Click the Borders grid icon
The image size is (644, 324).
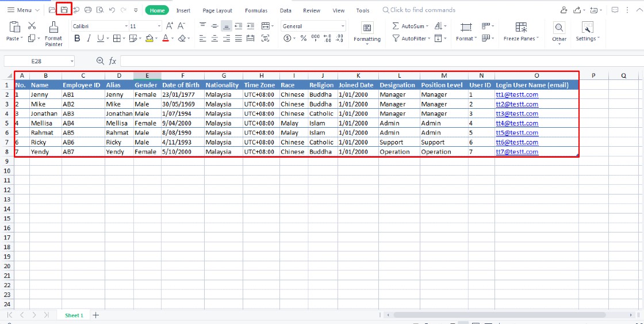(117, 38)
